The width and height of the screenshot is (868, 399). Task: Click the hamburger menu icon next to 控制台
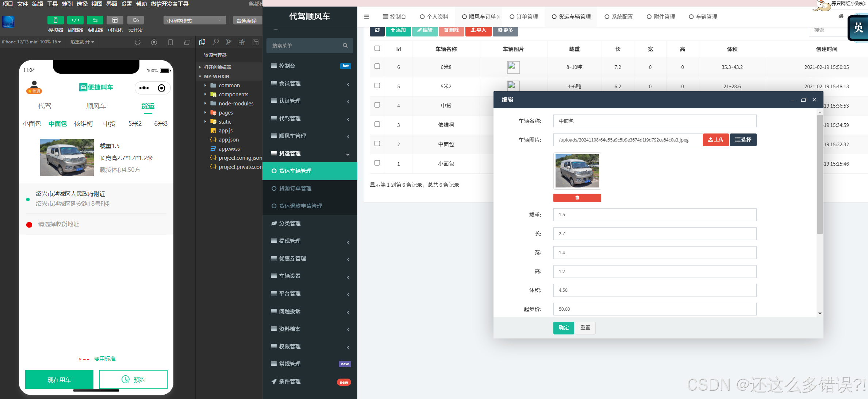click(366, 17)
